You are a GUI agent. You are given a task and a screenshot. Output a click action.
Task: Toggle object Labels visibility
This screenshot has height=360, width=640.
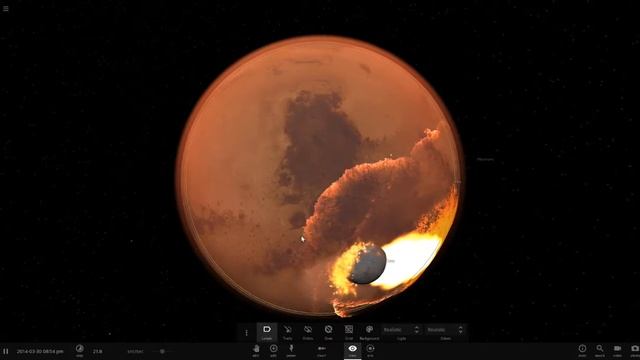[267, 332]
